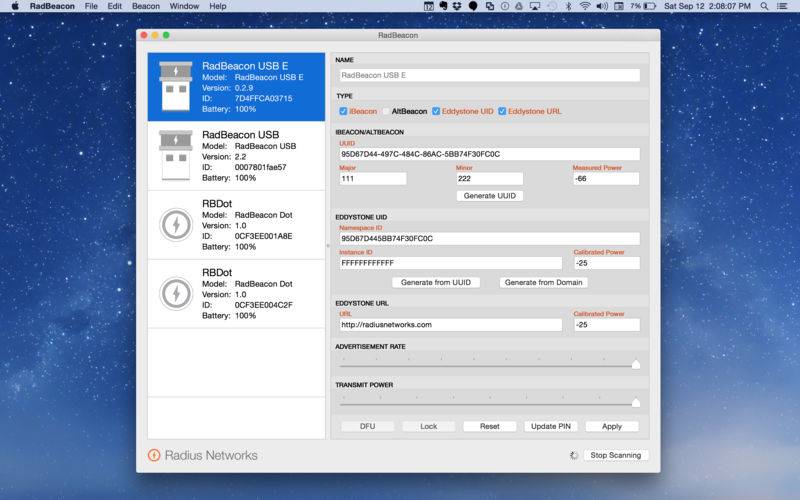Click the Stop Scanning button
800x500 pixels.
click(615, 455)
